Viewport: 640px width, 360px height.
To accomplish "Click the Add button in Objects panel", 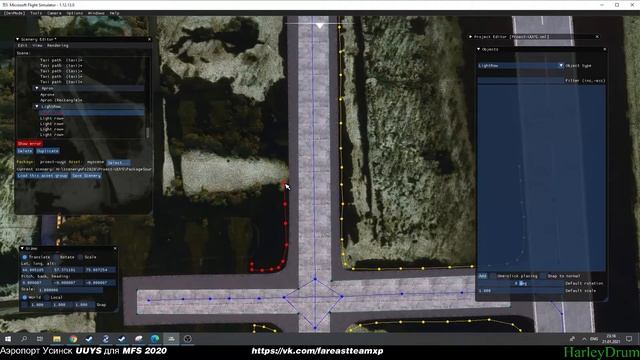I will click(x=482, y=276).
